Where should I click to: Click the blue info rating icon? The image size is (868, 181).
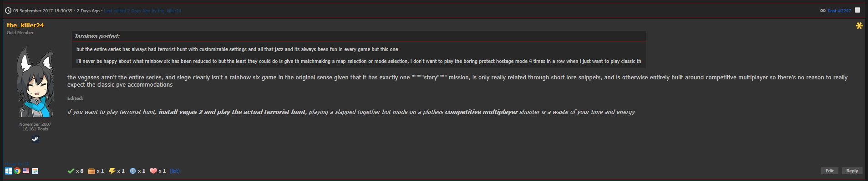click(x=133, y=171)
